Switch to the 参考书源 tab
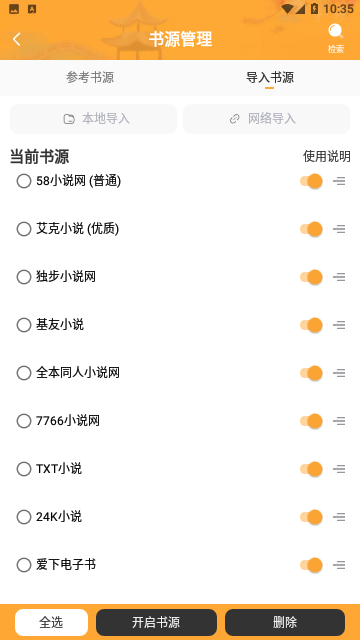360x640 pixels. coord(90,78)
